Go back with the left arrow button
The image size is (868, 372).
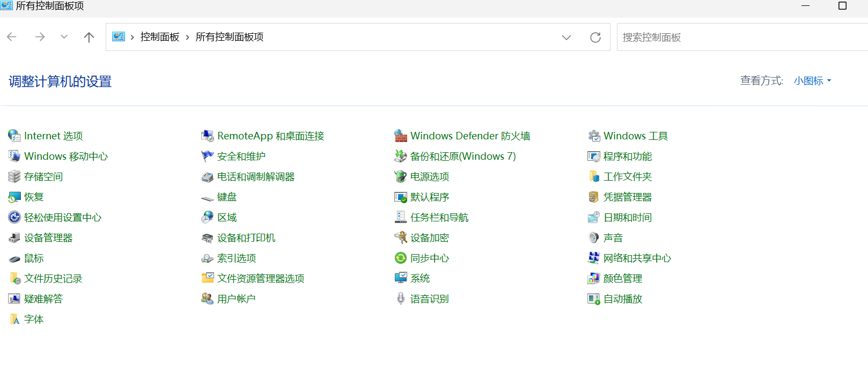pos(12,37)
